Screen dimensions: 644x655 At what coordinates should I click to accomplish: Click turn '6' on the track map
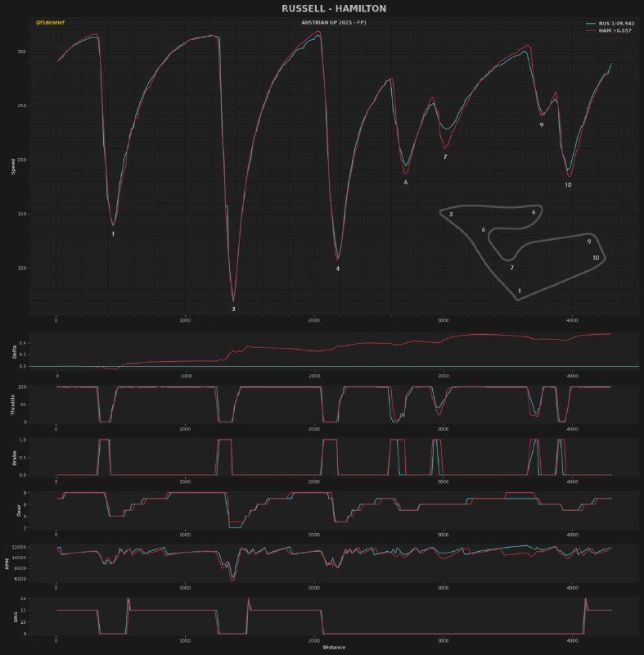(484, 229)
